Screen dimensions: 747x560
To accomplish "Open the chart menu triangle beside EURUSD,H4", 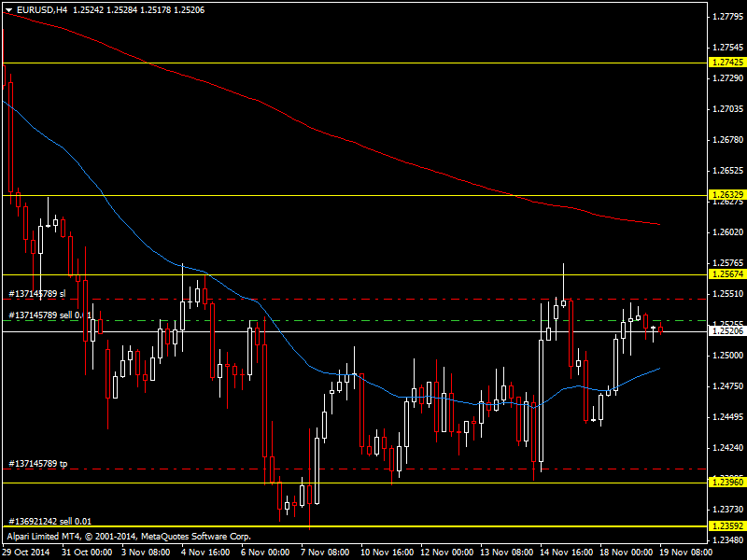I will 8,10.
